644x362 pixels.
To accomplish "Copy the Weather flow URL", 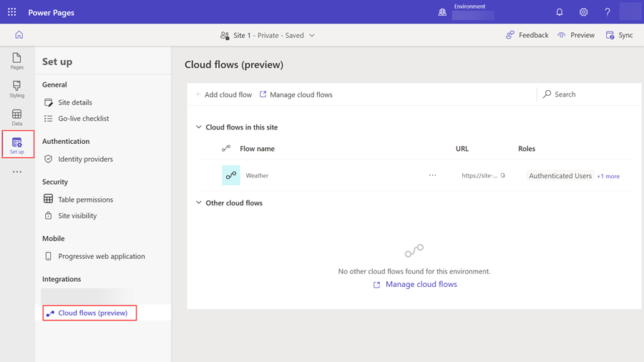I will [x=503, y=175].
